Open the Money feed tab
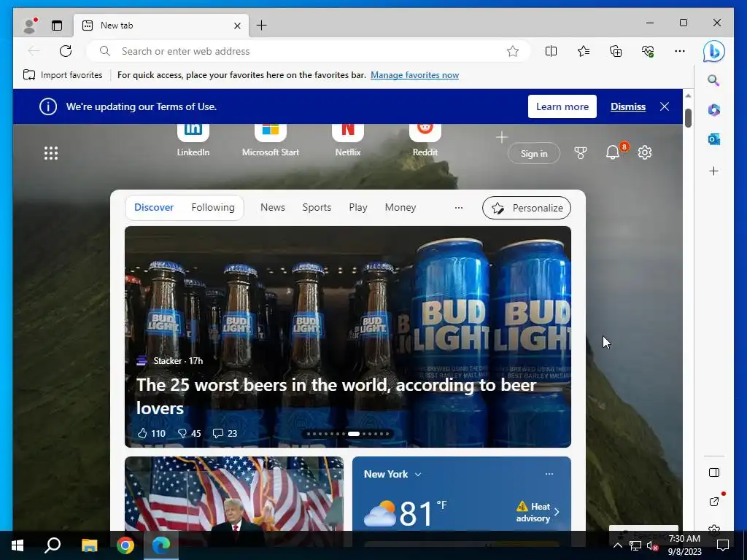Image resolution: width=747 pixels, height=560 pixels. pyautogui.click(x=400, y=207)
